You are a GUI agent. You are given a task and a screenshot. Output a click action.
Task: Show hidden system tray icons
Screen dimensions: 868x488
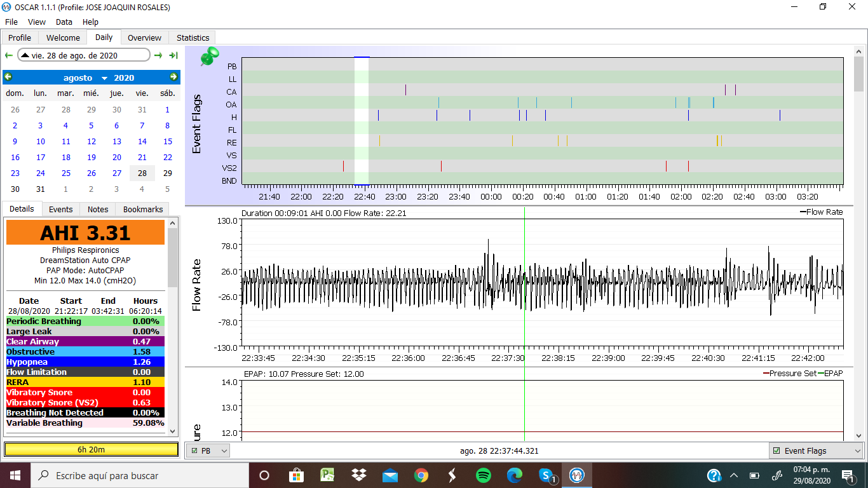coord(734,475)
